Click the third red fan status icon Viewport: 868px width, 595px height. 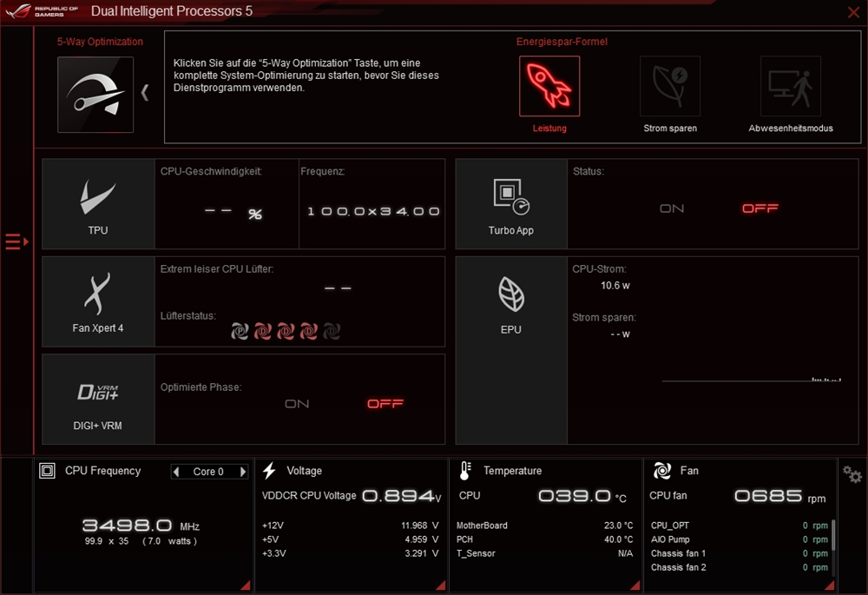[x=286, y=331]
